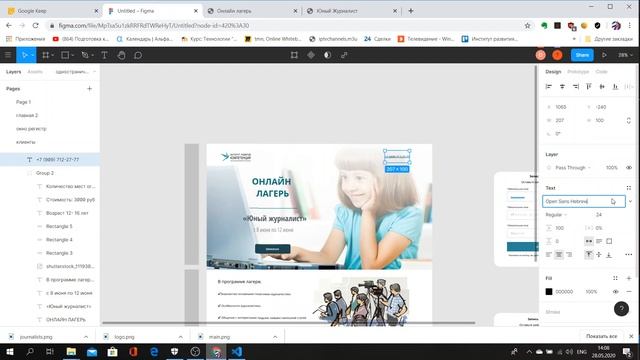
Task: Align vertical centers in Design panel
Action: tap(602, 87)
